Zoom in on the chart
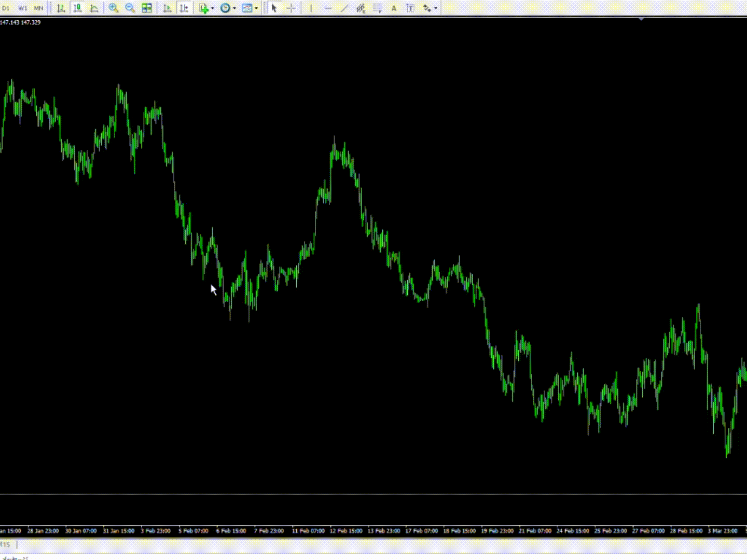Image resolution: width=747 pixels, height=560 pixels. coord(113,8)
